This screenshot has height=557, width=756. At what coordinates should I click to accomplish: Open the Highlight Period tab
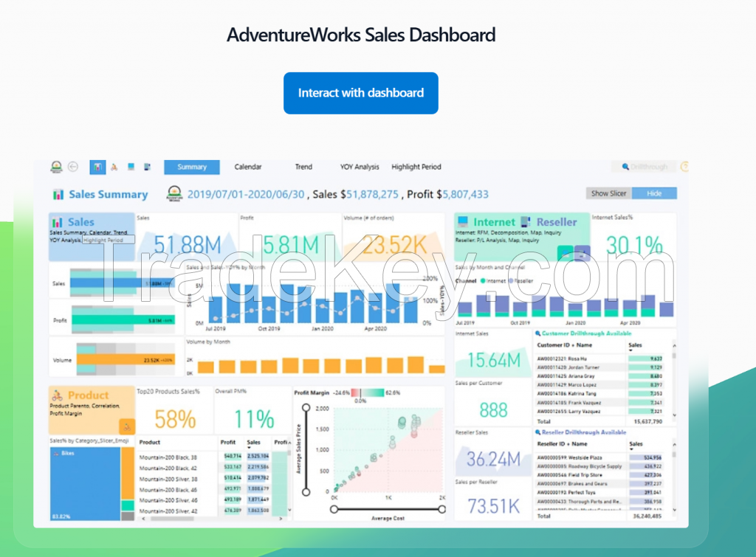416,167
